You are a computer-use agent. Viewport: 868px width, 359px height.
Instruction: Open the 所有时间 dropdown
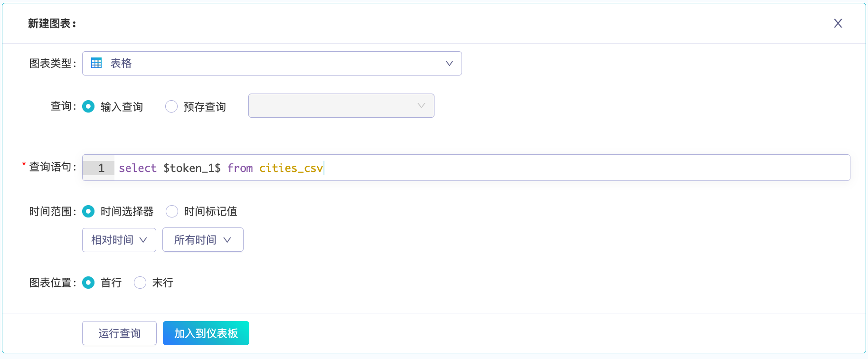coord(203,240)
